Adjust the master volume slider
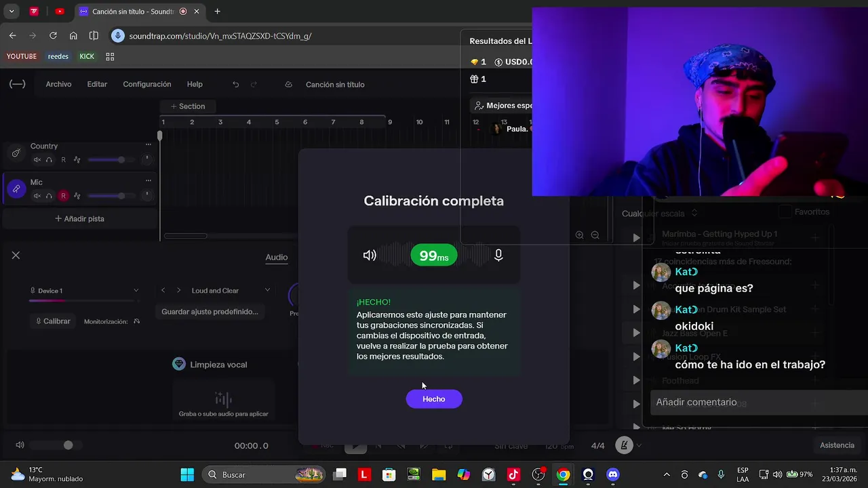The height and width of the screenshot is (488, 868). pos(56,445)
